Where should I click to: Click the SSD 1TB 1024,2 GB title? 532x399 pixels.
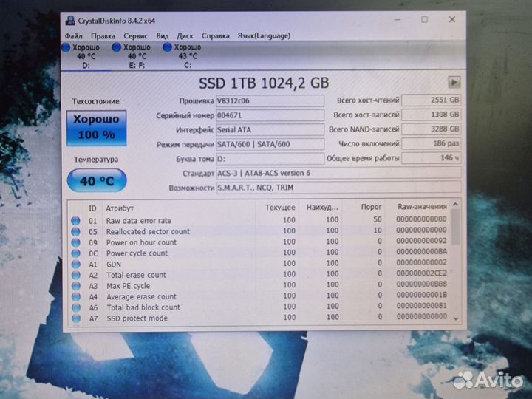264,83
